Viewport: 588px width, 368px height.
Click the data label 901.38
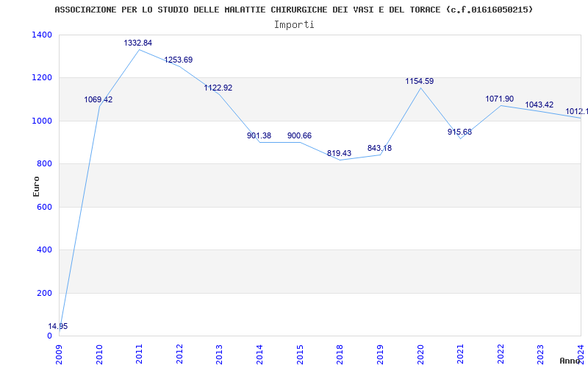259,135
